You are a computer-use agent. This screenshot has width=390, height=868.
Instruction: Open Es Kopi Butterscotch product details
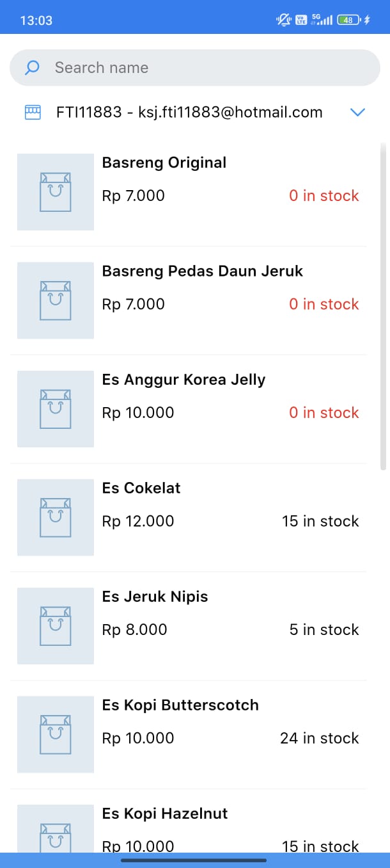pos(180,705)
